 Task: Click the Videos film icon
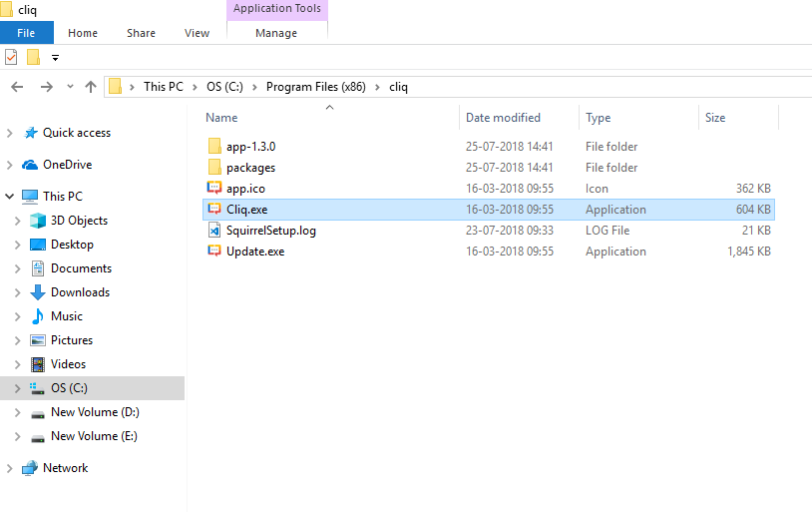38,364
